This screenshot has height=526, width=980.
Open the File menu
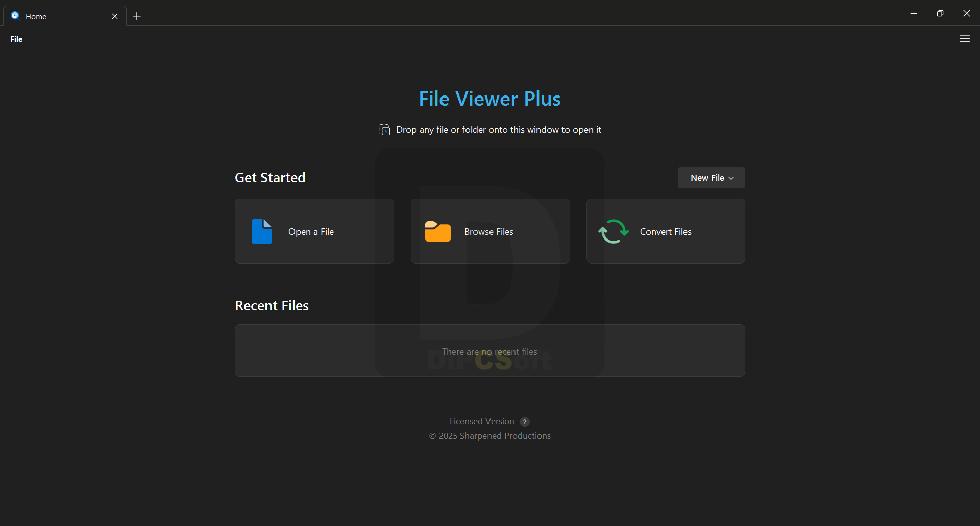16,39
